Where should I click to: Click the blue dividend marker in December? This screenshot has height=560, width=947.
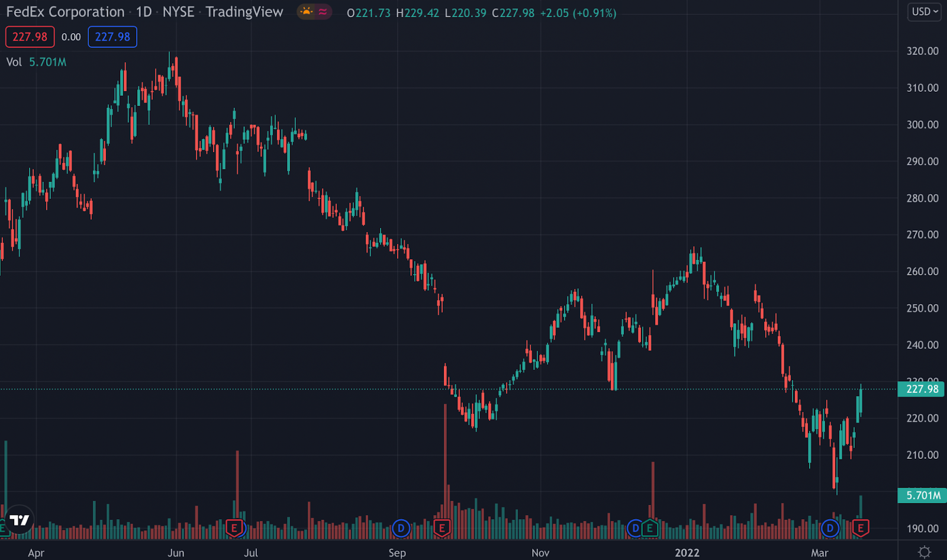pyautogui.click(x=635, y=527)
